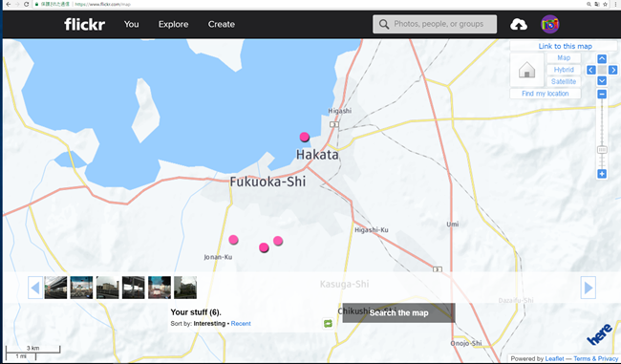The image size is (621, 364).
Task: Open the user profile avatar menu
Action: 550,24
